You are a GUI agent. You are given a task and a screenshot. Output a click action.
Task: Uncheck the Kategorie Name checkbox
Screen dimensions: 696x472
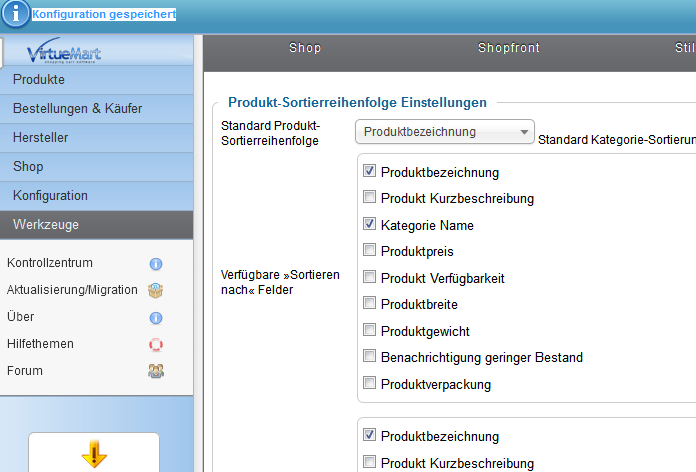click(370, 224)
